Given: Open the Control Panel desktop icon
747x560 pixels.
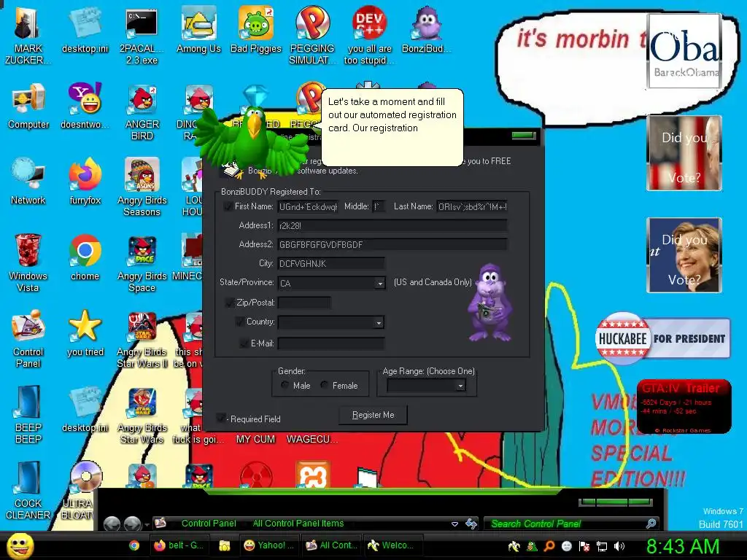Looking at the screenshot, I should [x=28, y=339].
